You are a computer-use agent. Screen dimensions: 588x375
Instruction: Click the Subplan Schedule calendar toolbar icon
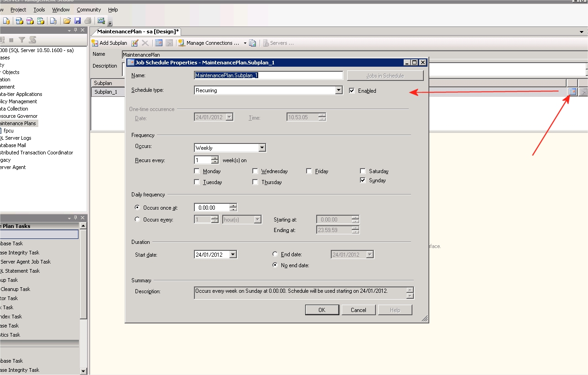pos(159,43)
